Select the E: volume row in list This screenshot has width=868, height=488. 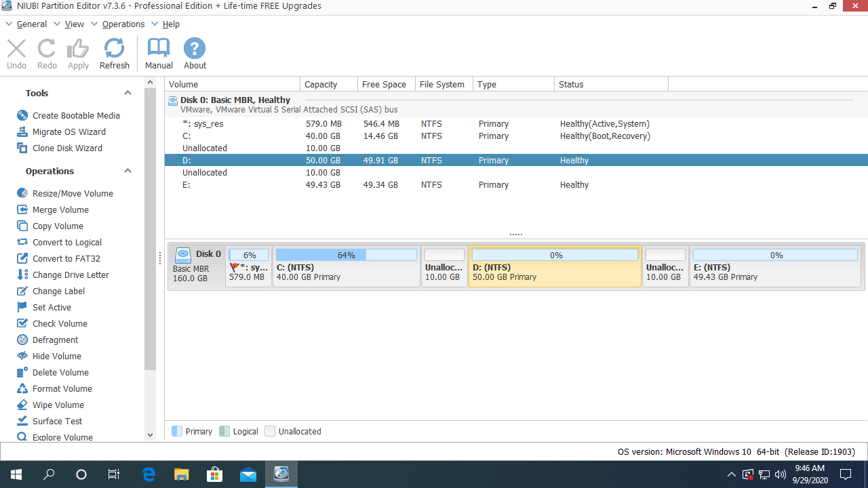click(186, 184)
